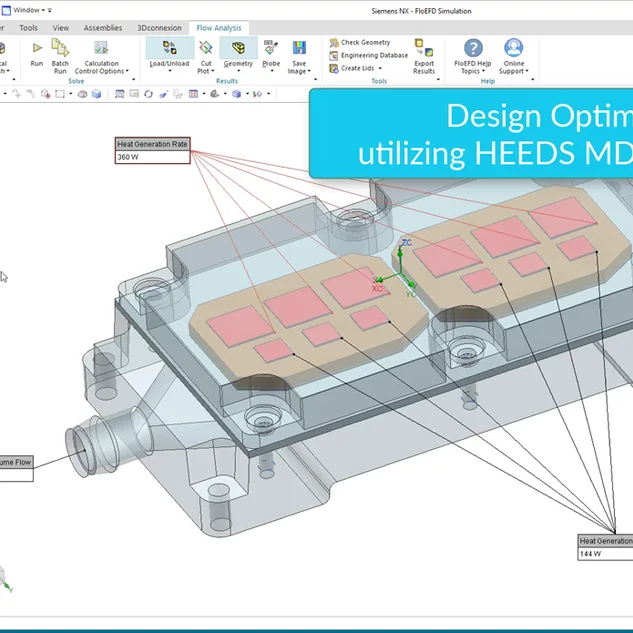Click the circular rotate arrows toolbar icon
This screenshot has width=633, height=633.
tap(149, 94)
